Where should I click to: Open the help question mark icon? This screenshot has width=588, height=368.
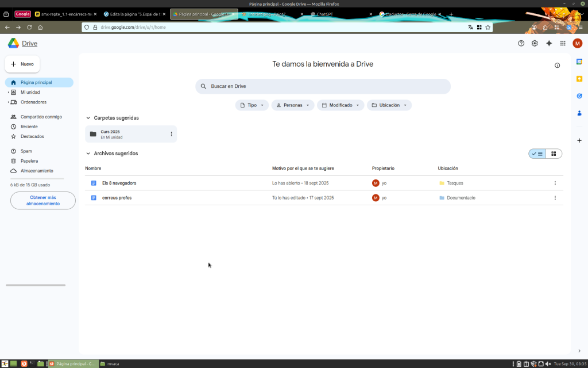click(x=521, y=43)
